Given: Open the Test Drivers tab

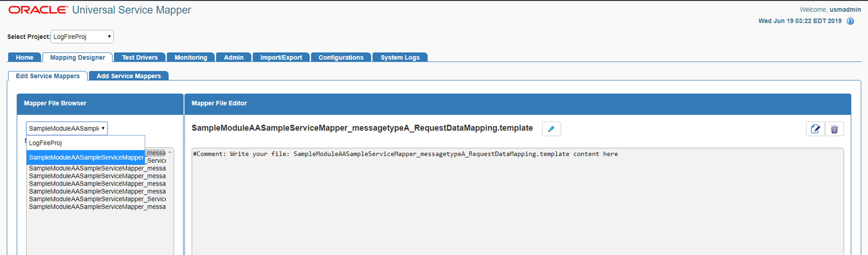Looking at the screenshot, I should tap(140, 57).
